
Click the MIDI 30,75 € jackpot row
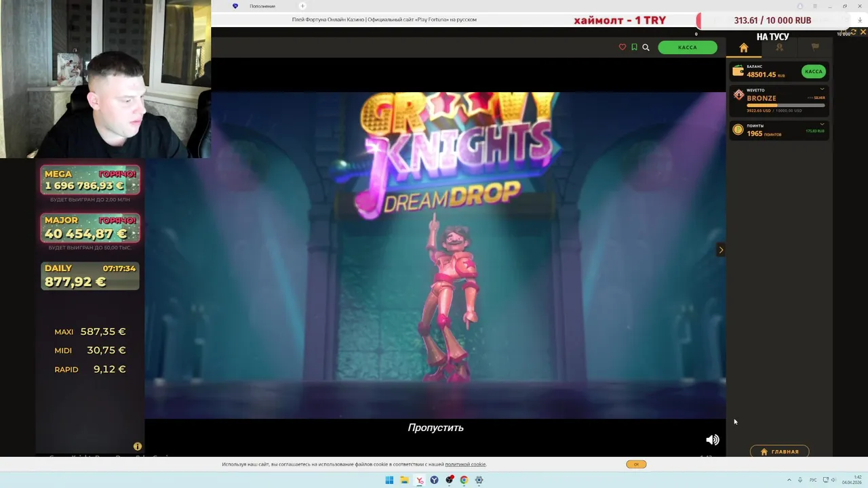pos(90,350)
